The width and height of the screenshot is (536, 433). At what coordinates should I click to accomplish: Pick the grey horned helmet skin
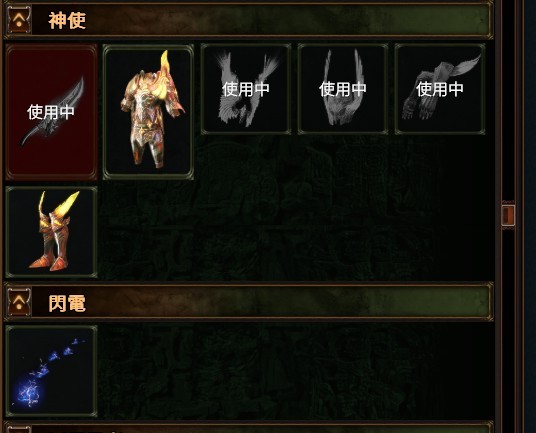coord(343,89)
